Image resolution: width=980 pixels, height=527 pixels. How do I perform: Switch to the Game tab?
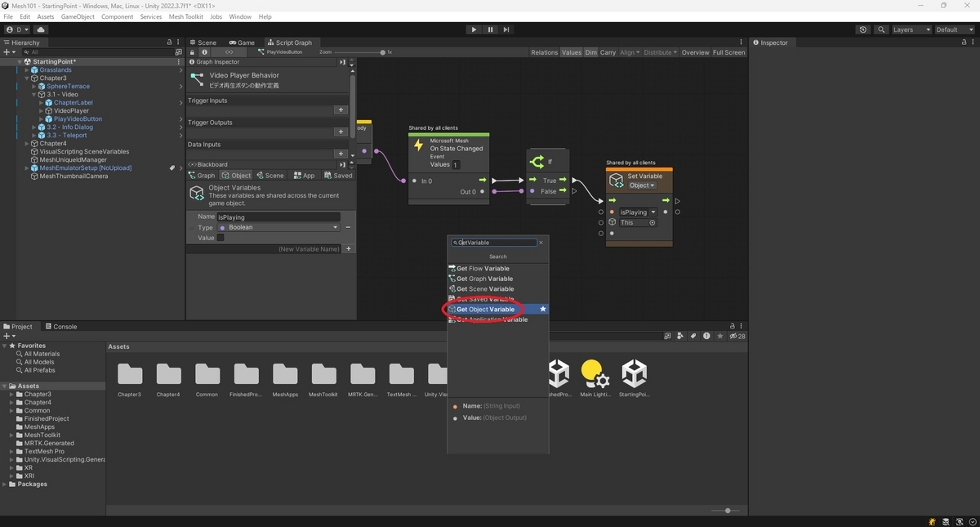pos(242,42)
